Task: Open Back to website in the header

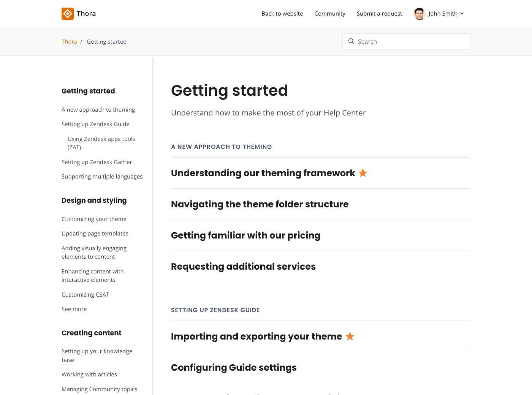Action: tap(282, 14)
